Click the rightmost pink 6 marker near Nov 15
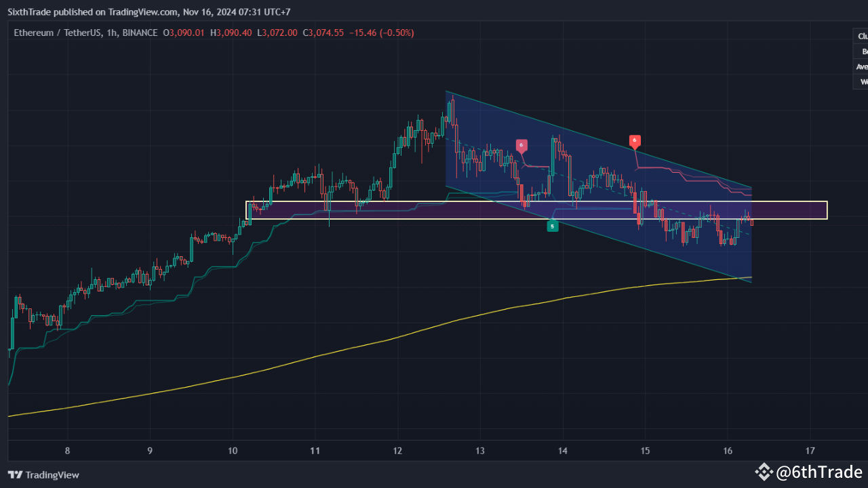Image resolution: width=868 pixels, height=488 pixels. pyautogui.click(x=635, y=141)
